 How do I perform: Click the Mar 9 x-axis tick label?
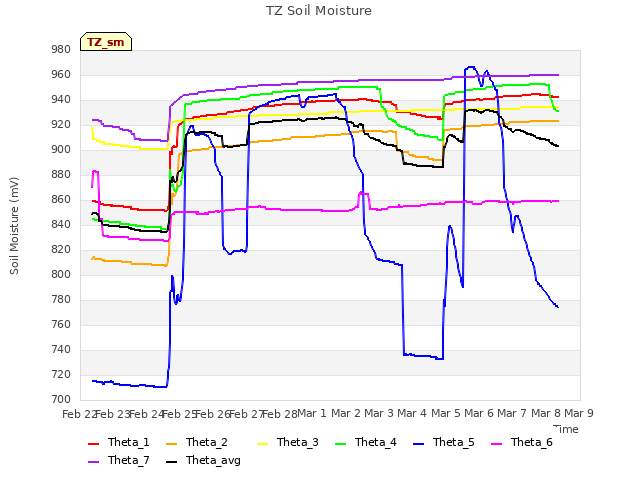[579, 414]
